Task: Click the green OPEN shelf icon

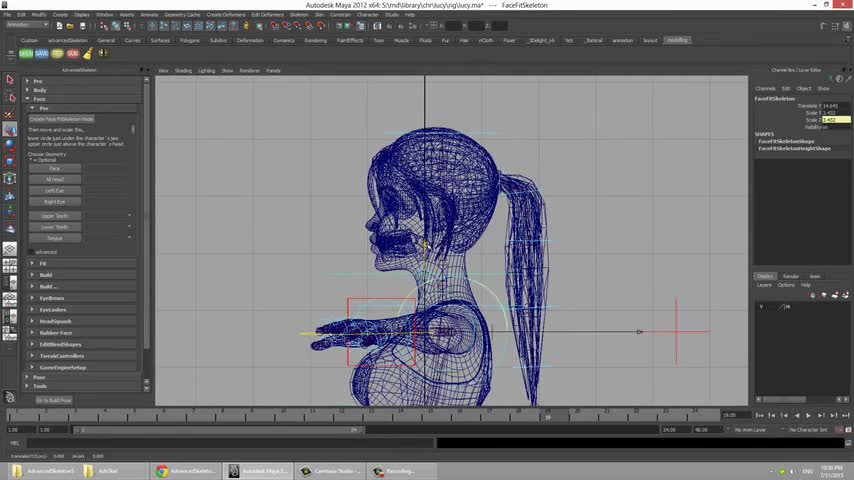Action: [x=26, y=53]
